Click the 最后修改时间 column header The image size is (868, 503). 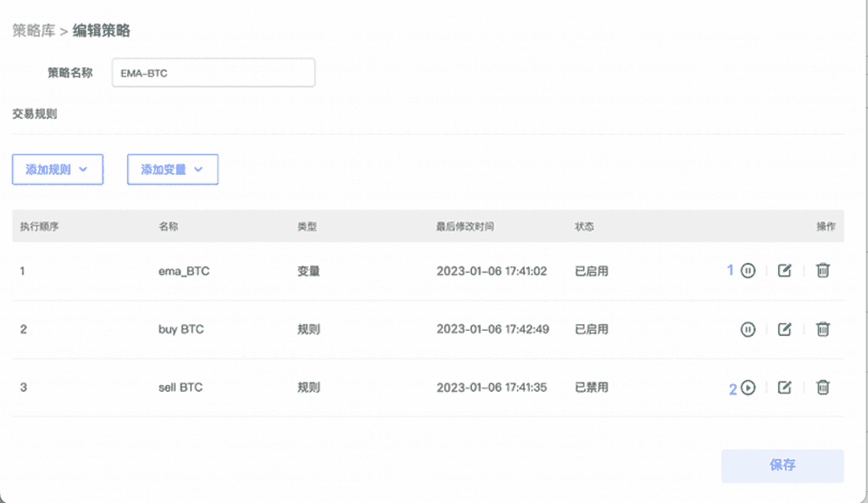pyautogui.click(x=465, y=227)
